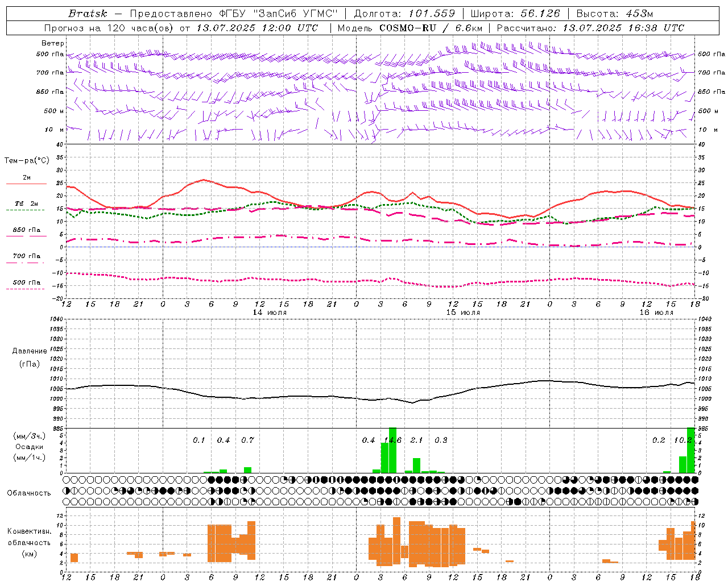Click the Давление pressure section label
The width and height of the screenshot is (728, 582).
(x=30, y=351)
